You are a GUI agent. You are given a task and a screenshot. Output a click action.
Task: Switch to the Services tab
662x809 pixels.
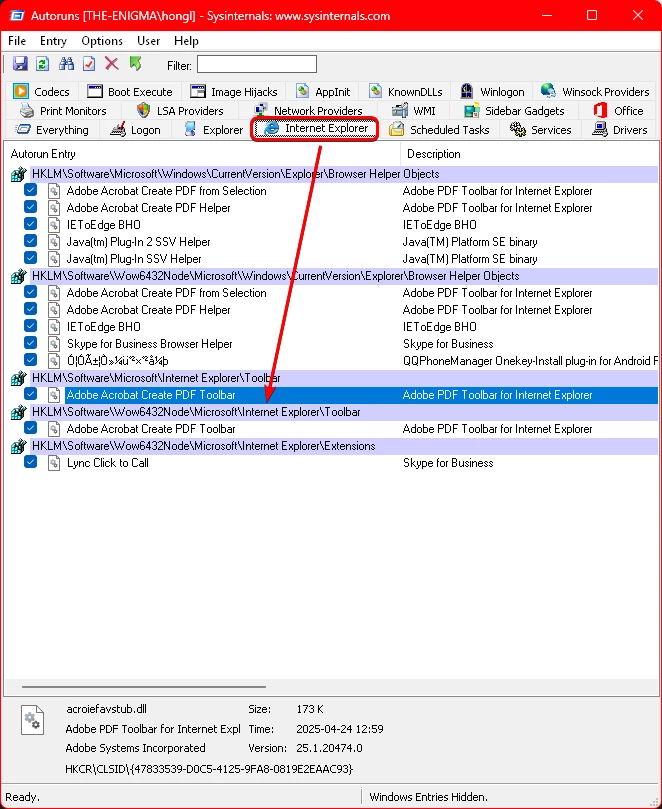point(541,130)
